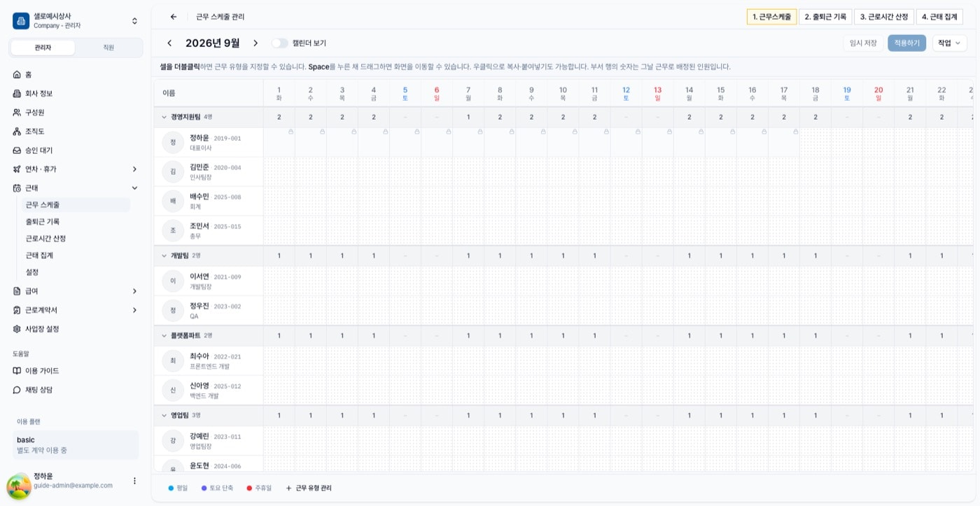Switch to 직원 mode in sidebar

tap(108, 48)
